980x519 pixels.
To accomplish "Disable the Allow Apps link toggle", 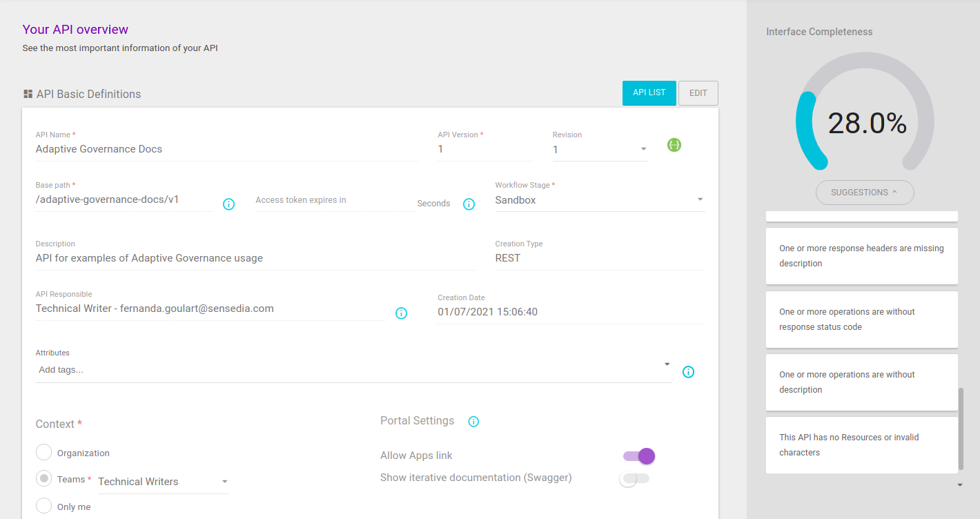I will (638, 456).
